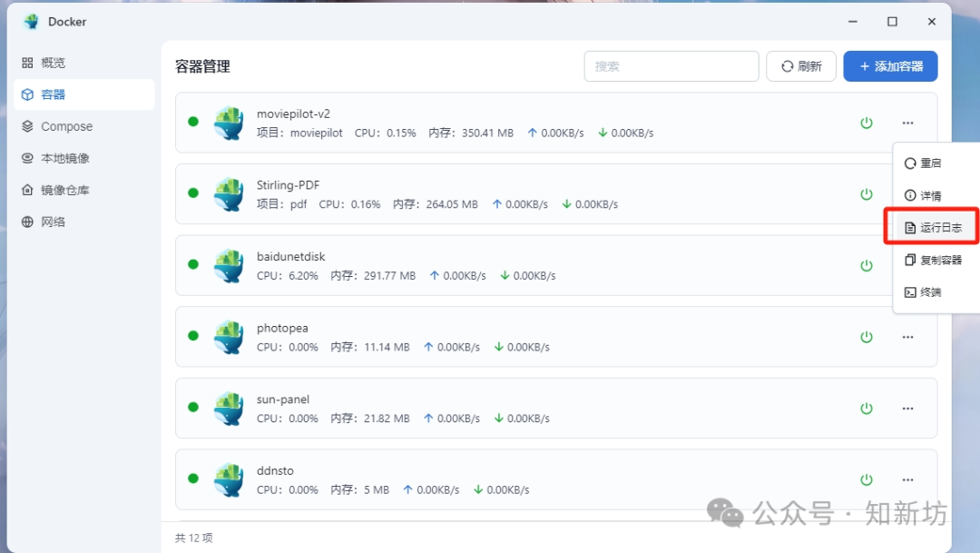The image size is (980, 553).
Task: Open more options for sun-panel
Action: point(907,409)
